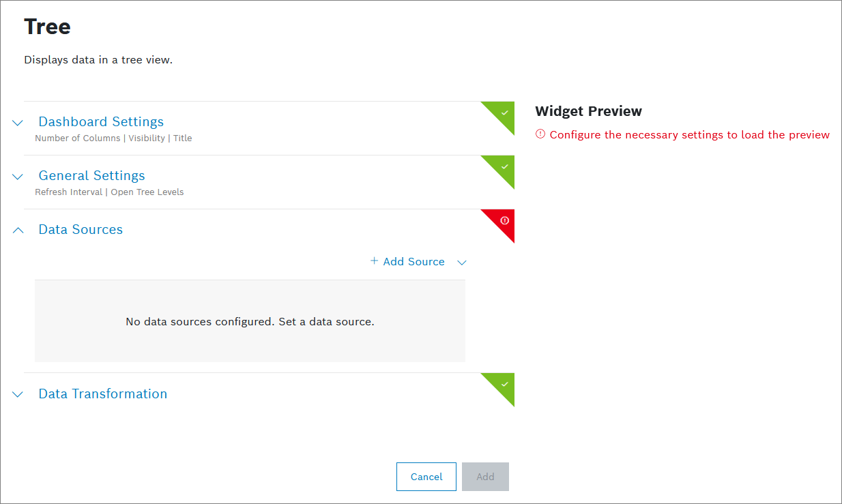Click the red error badge on Data Sources
This screenshot has height=504, width=842.
(x=504, y=220)
